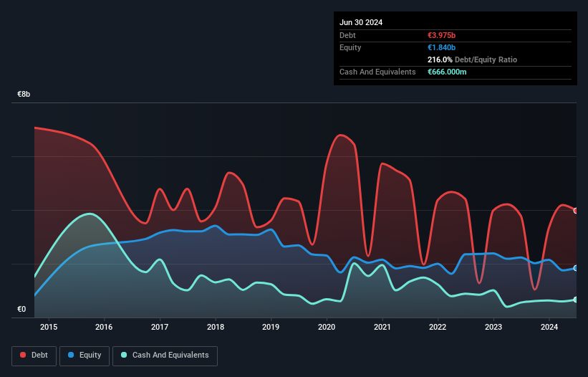Viewport: 588px width, 377px height.
Task: Click the 2018 x-axis label
Action: (216, 327)
